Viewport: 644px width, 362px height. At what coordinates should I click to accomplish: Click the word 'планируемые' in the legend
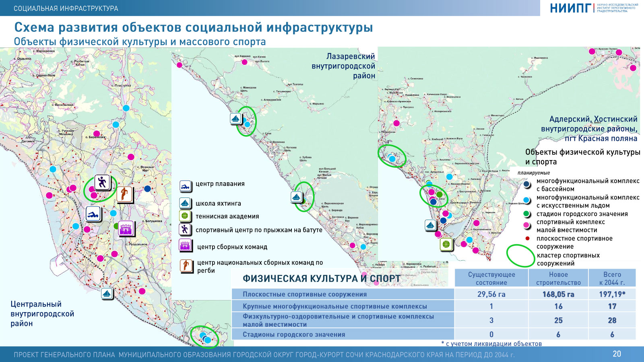pos(534,173)
